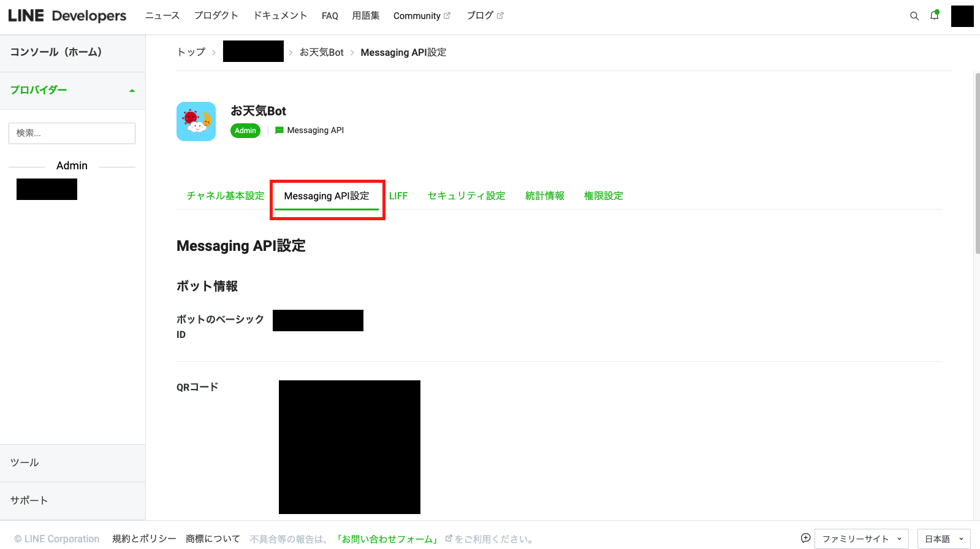Open the 用語集 page

(366, 16)
